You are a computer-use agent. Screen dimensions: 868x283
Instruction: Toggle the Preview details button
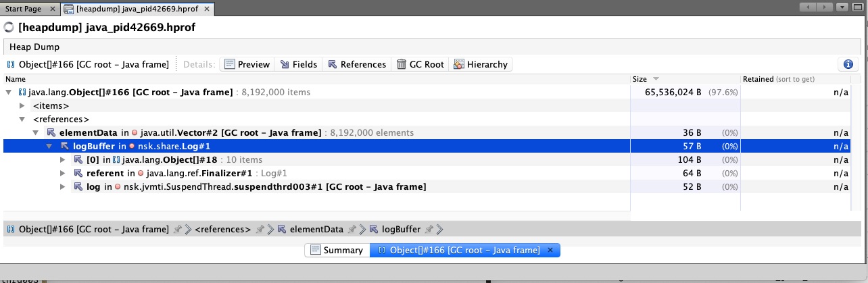point(247,64)
